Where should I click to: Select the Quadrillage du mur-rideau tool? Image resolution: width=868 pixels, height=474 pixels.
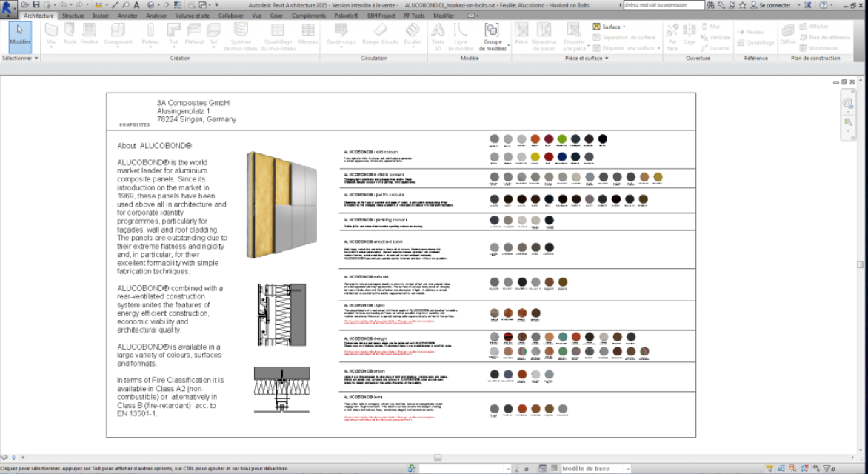click(278, 36)
